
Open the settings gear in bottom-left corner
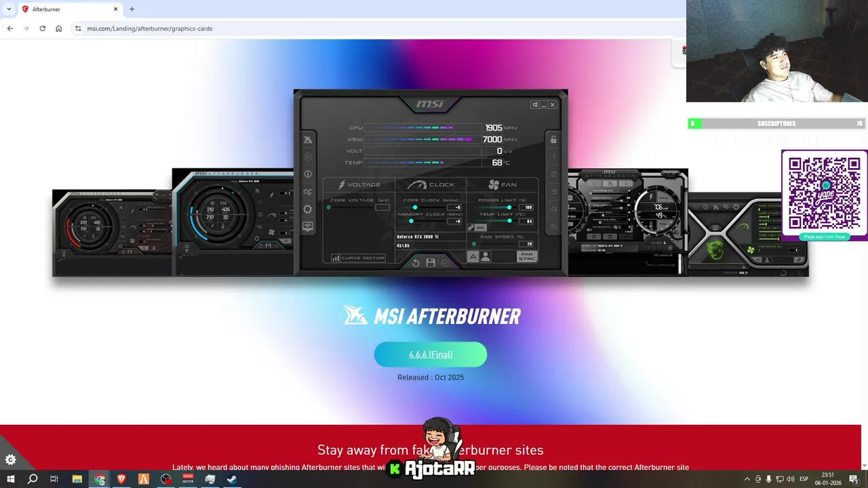[x=10, y=460]
